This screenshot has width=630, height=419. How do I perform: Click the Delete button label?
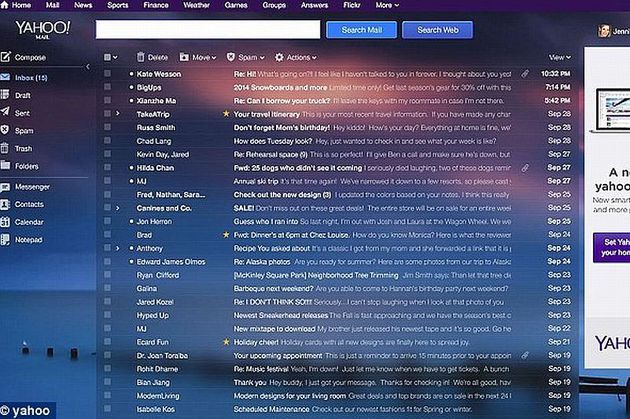tap(158, 57)
